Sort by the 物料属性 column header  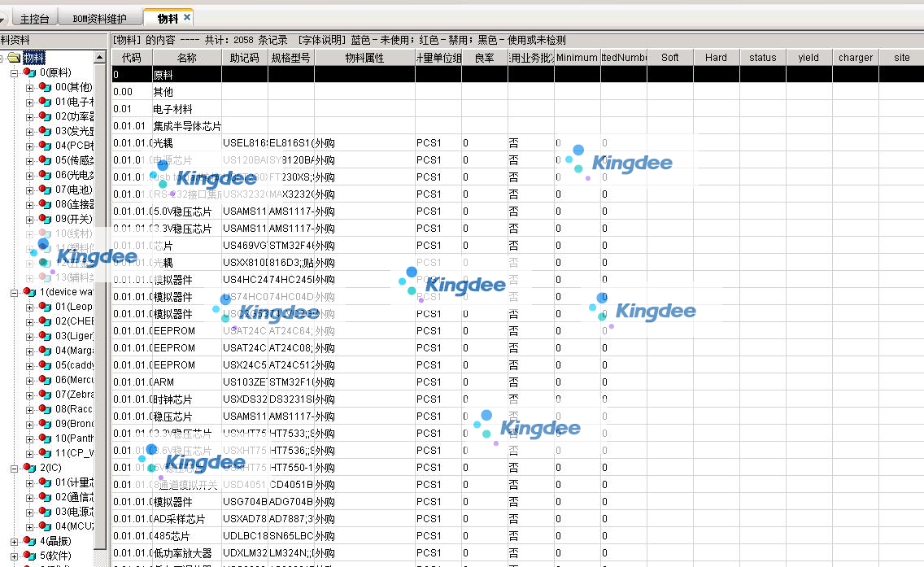[364, 58]
